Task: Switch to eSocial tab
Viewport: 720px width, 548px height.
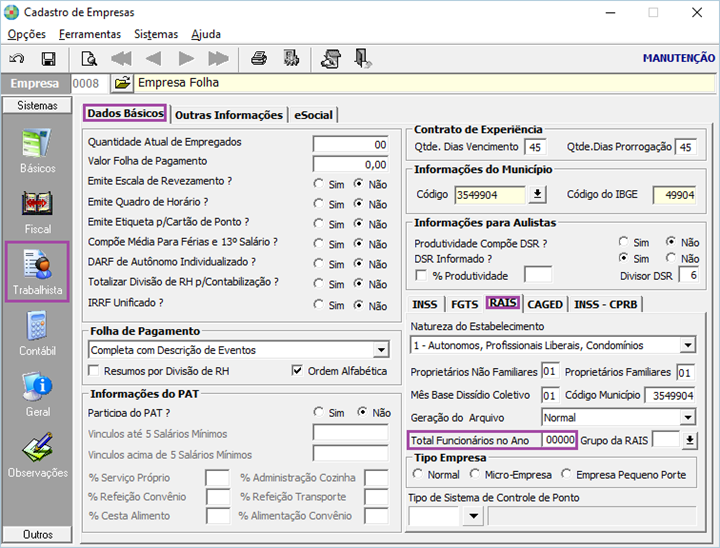Action: 313,115
